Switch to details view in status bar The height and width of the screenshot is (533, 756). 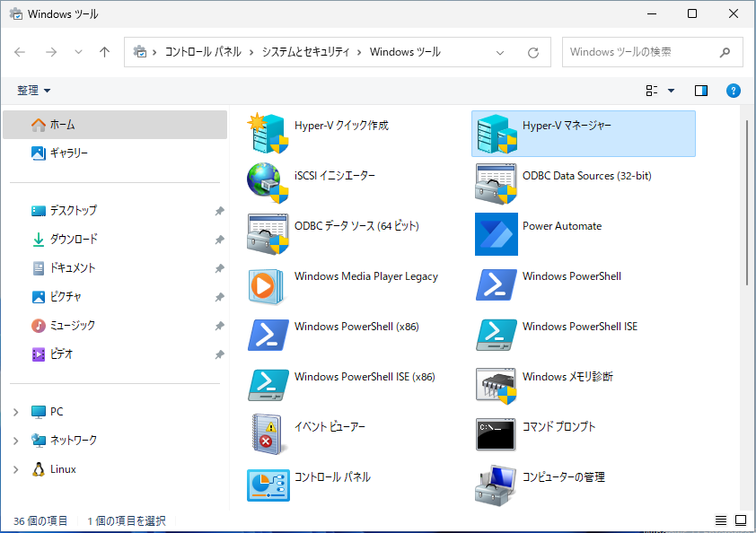click(721, 520)
